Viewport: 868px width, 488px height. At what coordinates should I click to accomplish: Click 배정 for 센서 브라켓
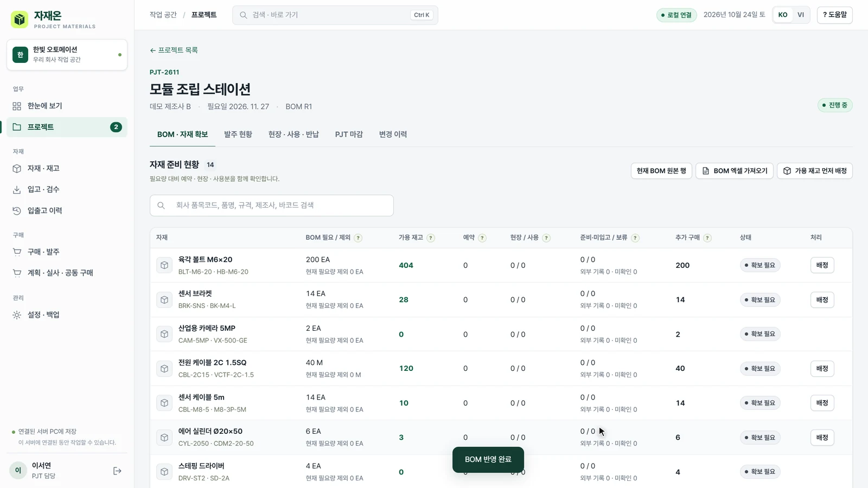pyautogui.click(x=822, y=300)
